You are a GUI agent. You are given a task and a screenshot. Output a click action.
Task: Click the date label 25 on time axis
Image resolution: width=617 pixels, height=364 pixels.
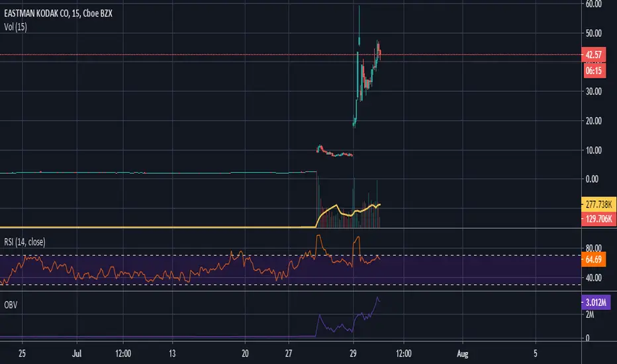(22, 353)
